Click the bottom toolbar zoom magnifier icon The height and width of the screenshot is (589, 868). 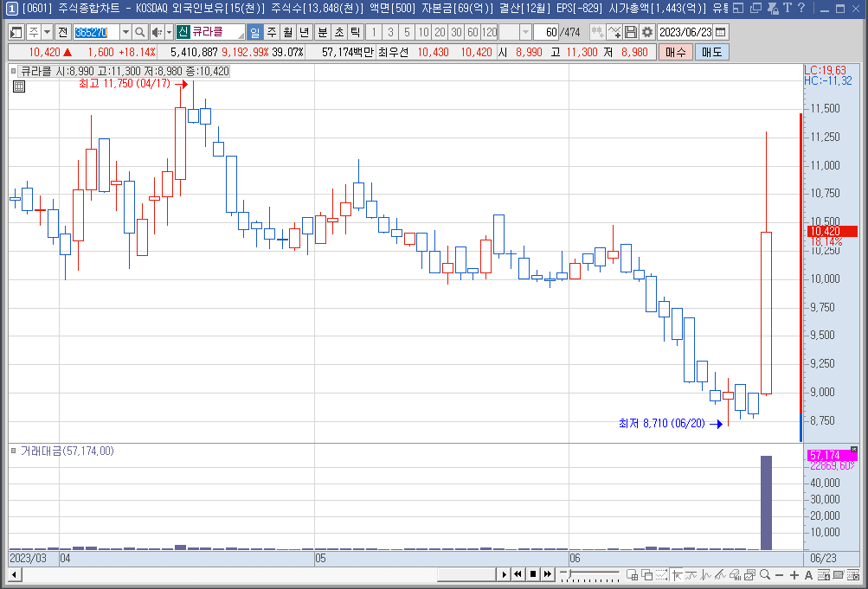click(765, 575)
